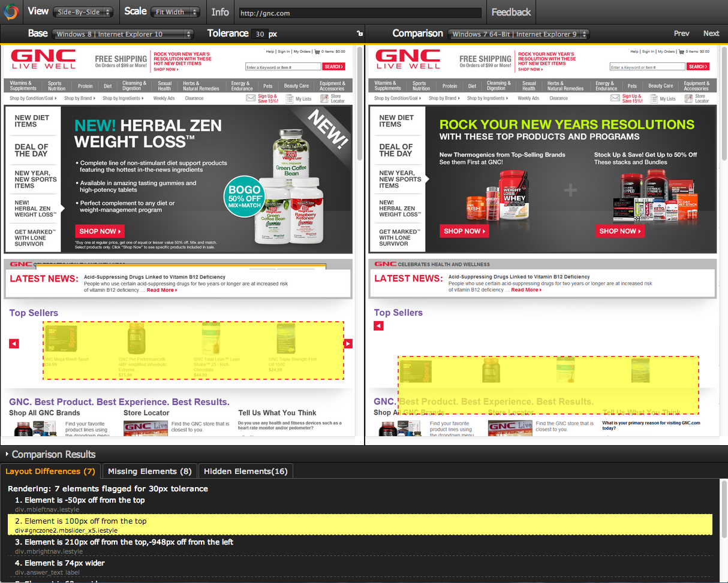
Task: Click the cart icon in the Base pane
Action: click(x=317, y=52)
